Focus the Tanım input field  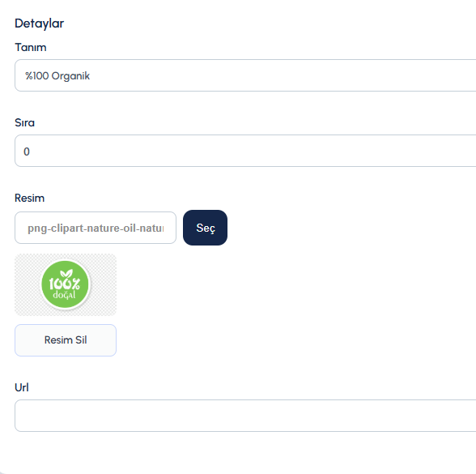(x=245, y=75)
